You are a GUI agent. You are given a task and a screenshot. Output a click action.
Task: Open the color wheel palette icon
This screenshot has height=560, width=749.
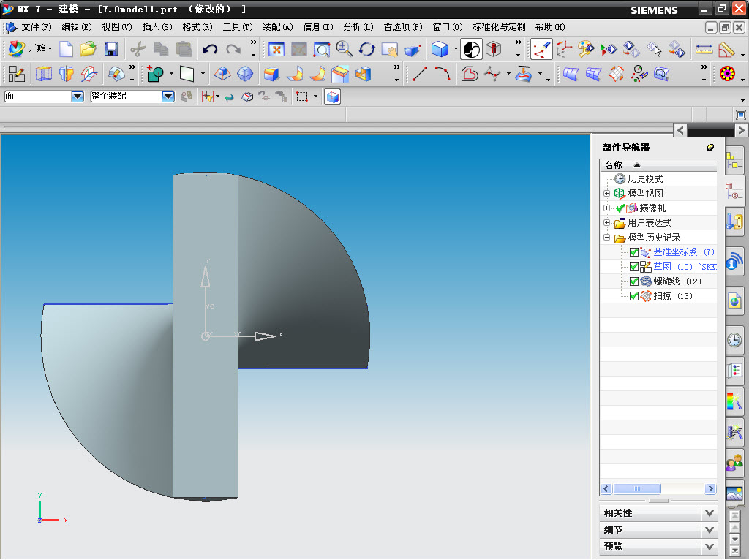727,74
